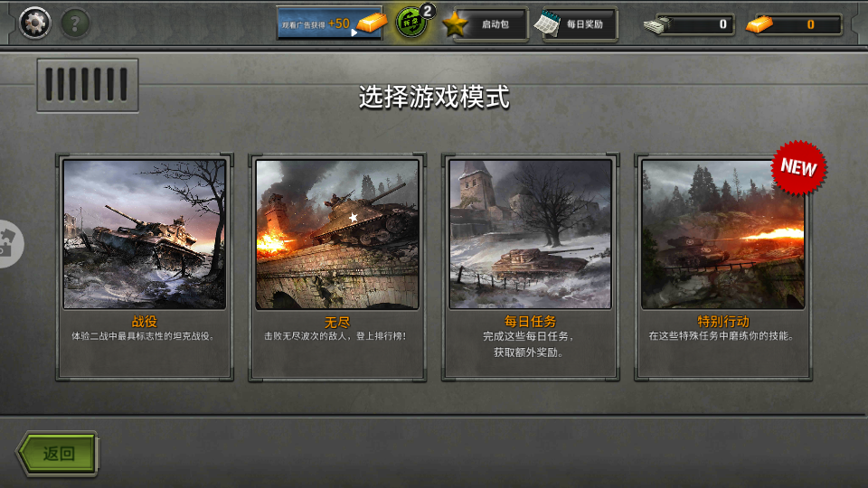Select the 特别行动 special operations image

(x=723, y=234)
